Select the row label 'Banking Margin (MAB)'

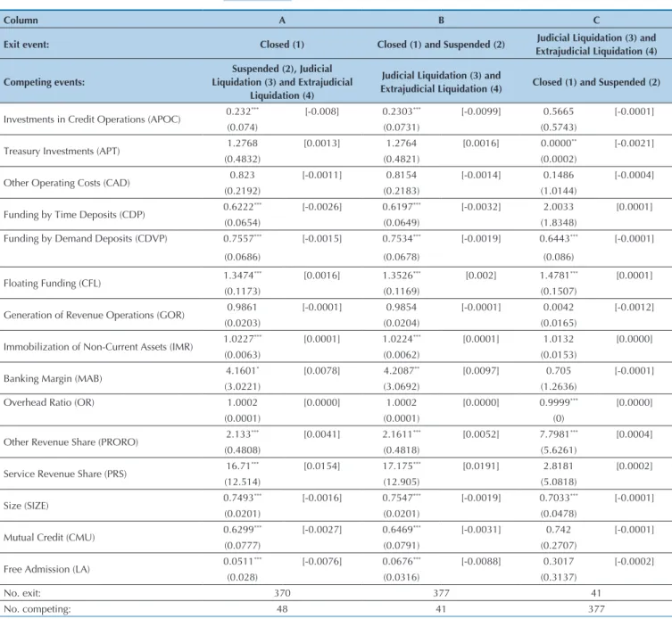point(53,378)
